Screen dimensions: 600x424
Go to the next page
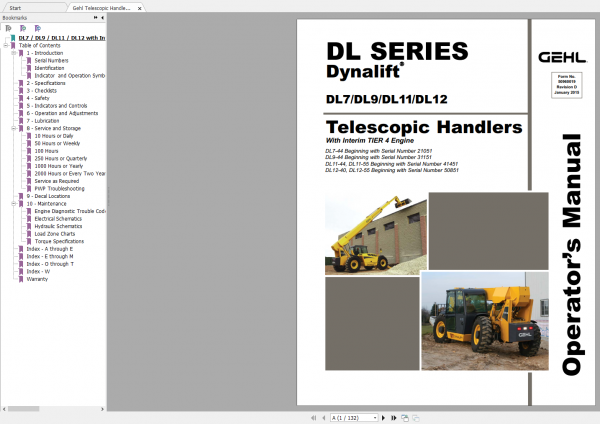(383, 418)
